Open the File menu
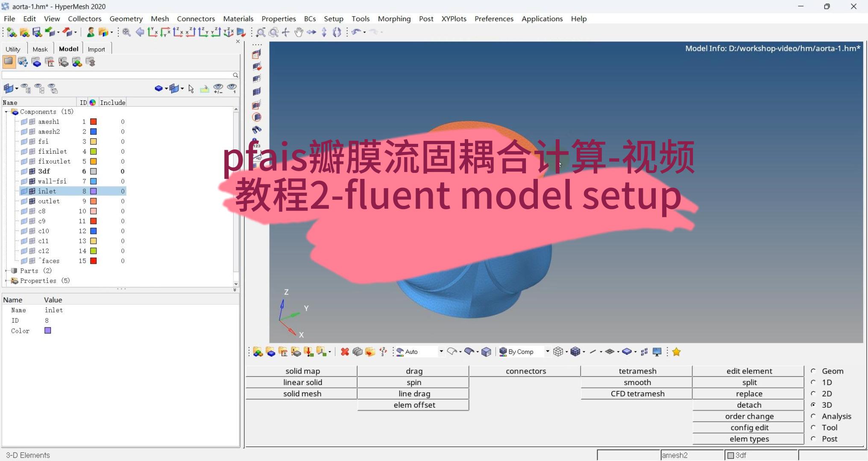Viewport: 868px width, 461px height. [x=9, y=19]
